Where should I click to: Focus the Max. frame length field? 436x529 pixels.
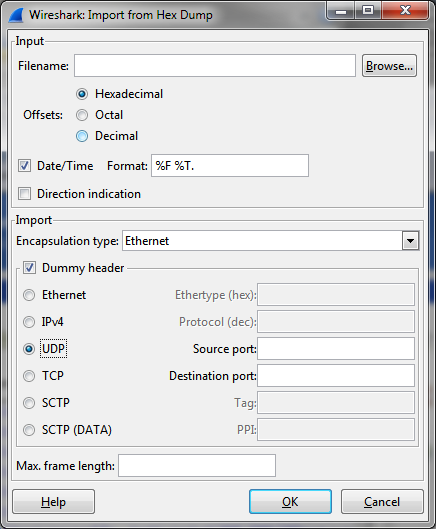pos(197,466)
